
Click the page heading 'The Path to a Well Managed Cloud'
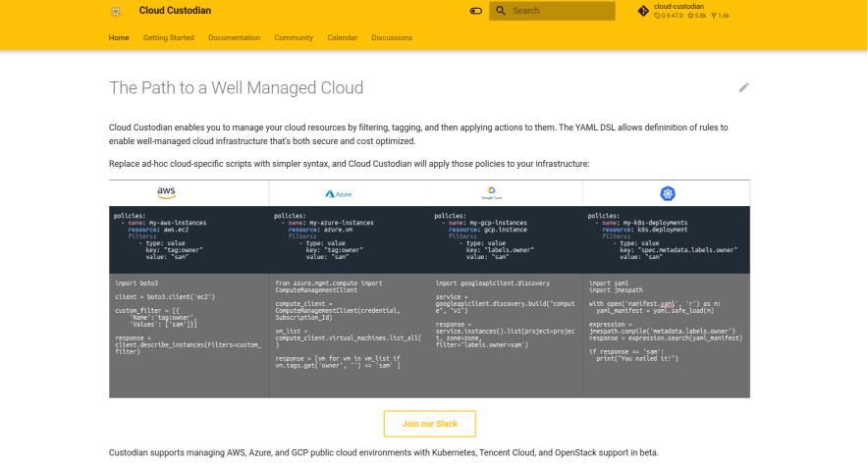(236, 88)
